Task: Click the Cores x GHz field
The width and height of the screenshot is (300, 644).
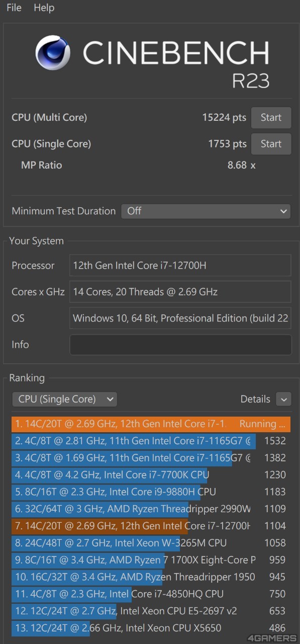Action: (x=180, y=292)
